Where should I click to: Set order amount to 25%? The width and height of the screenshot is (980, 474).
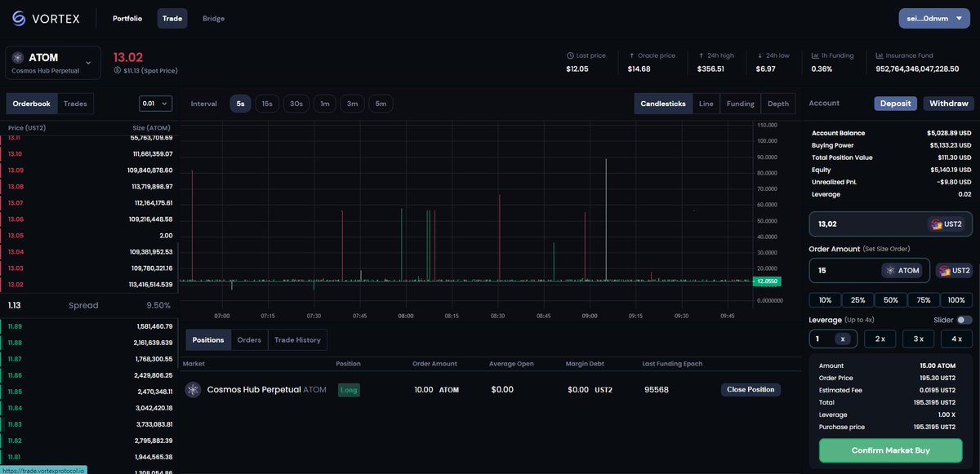pos(857,299)
